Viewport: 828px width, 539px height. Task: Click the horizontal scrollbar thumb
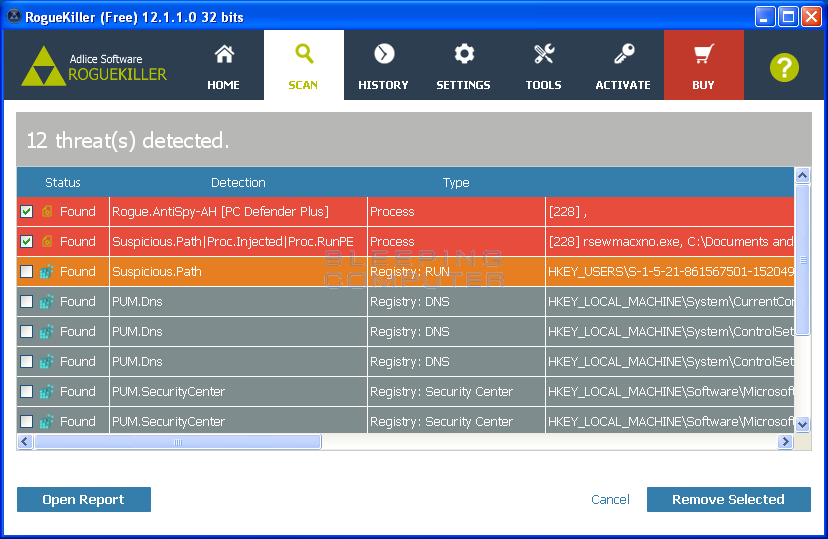pyautogui.click(x=177, y=442)
